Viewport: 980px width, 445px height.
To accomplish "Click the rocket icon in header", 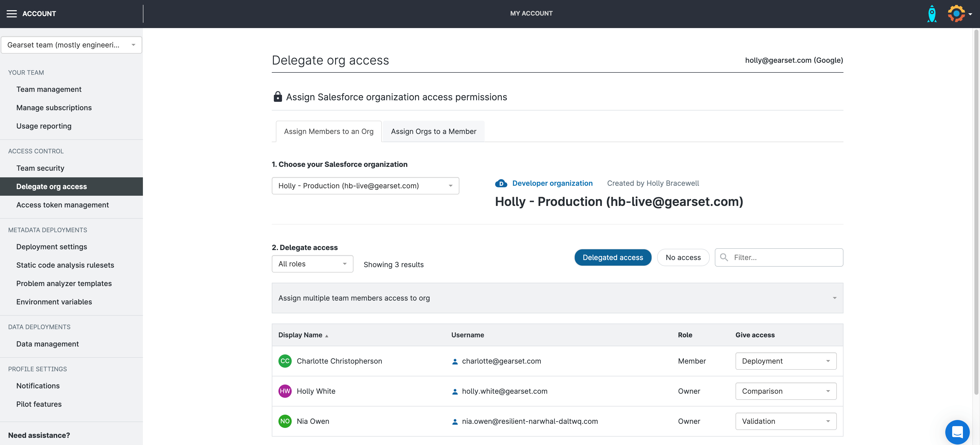I will pos(932,14).
